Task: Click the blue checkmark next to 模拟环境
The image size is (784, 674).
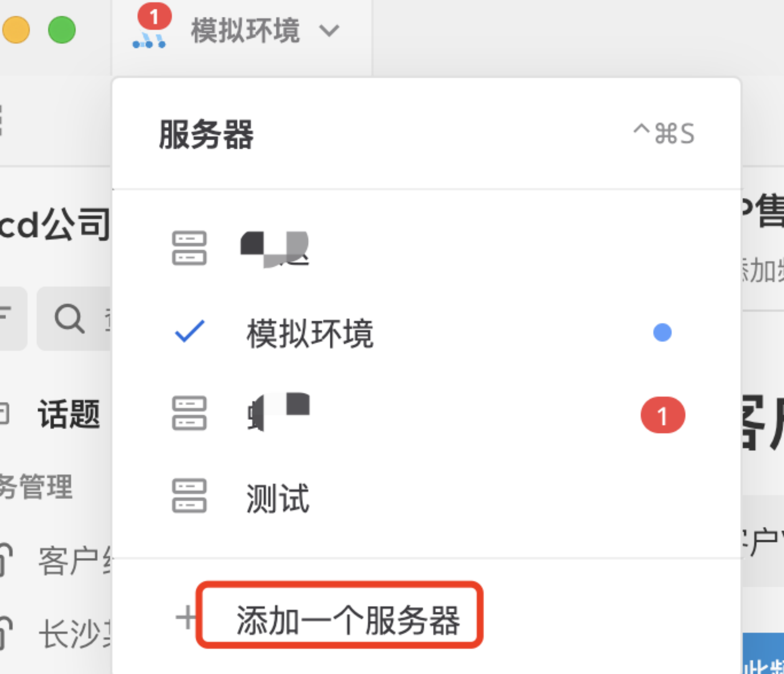Action: [190, 331]
